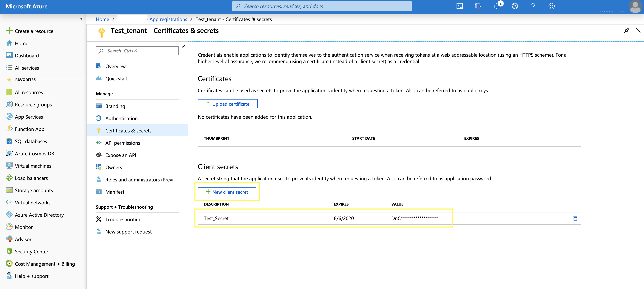Viewport: 644px width, 289px height.
Task: Open Directory and subscription filter icon
Action: click(478, 6)
